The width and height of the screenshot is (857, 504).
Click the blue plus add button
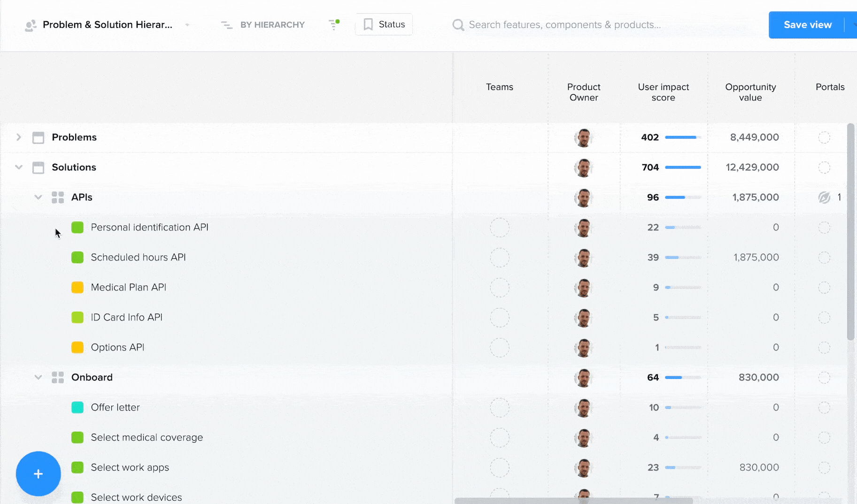tap(39, 474)
